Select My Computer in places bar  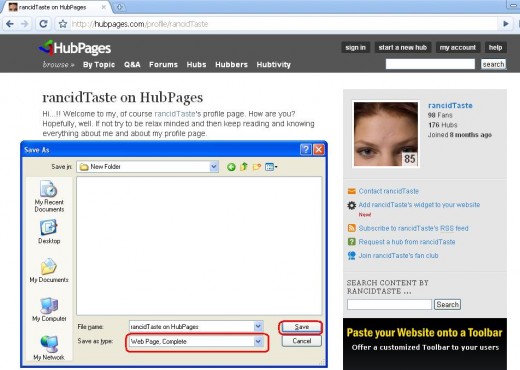[x=49, y=310]
